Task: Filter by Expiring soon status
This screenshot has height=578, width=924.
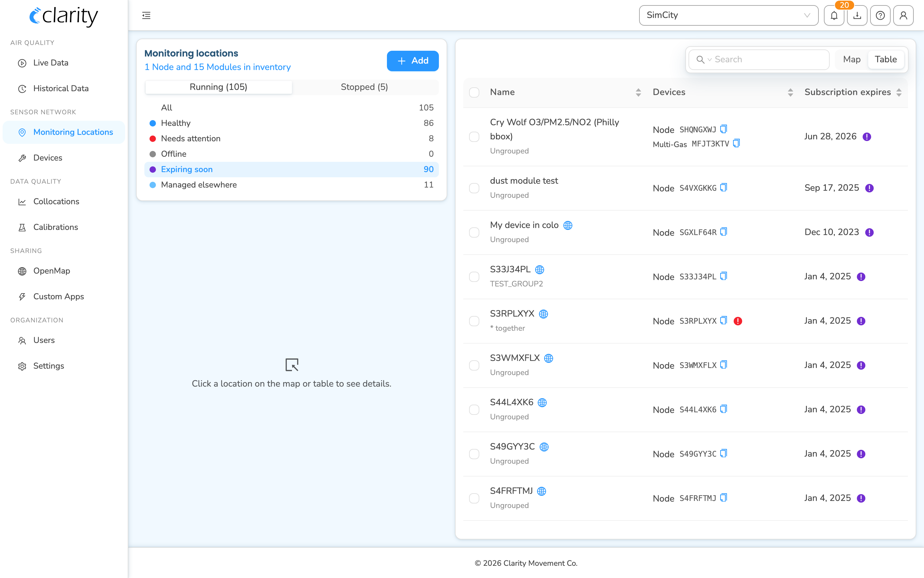Action: click(x=291, y=169)
